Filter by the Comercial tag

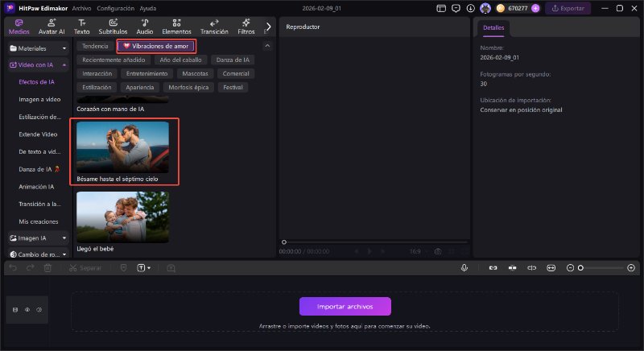(236, 73)
